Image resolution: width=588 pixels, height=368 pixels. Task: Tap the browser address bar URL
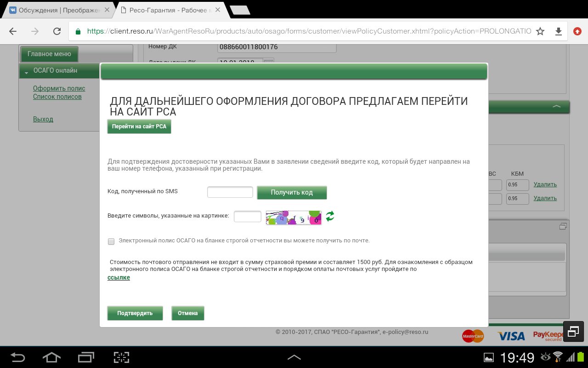(309, 31)
